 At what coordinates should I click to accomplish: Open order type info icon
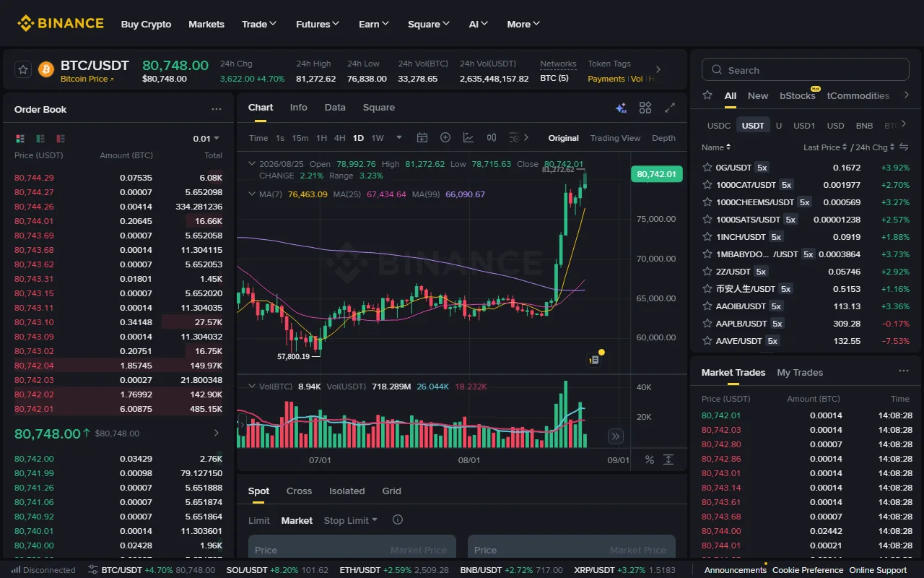(397, 519)
